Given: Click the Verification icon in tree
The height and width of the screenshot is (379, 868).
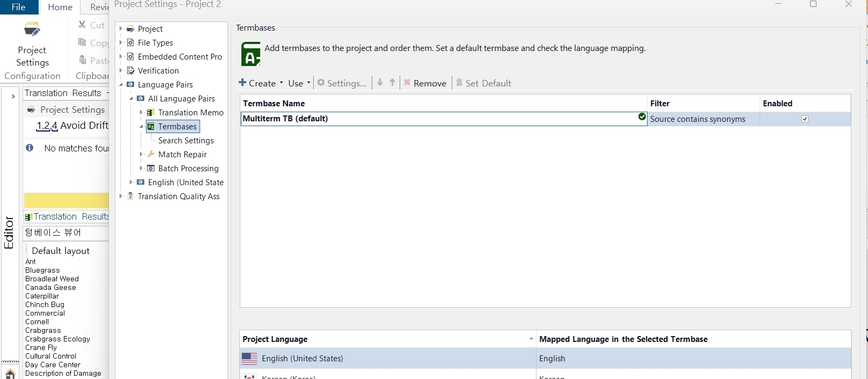Looking at the screenshot, I should tap(130, 71).
